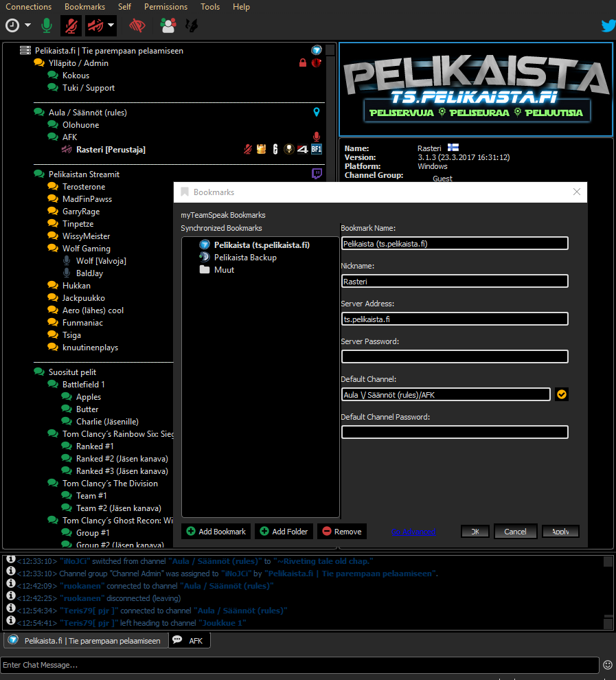Screen dimensions: 616x680
Task: Toggle the mute microphone toolbar button
Action: point(71,25)
